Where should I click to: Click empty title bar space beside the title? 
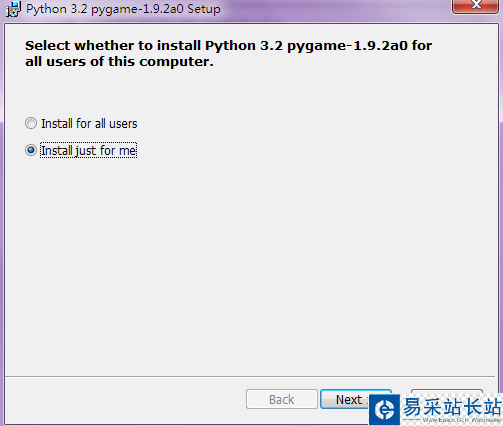tap(333, 9)
